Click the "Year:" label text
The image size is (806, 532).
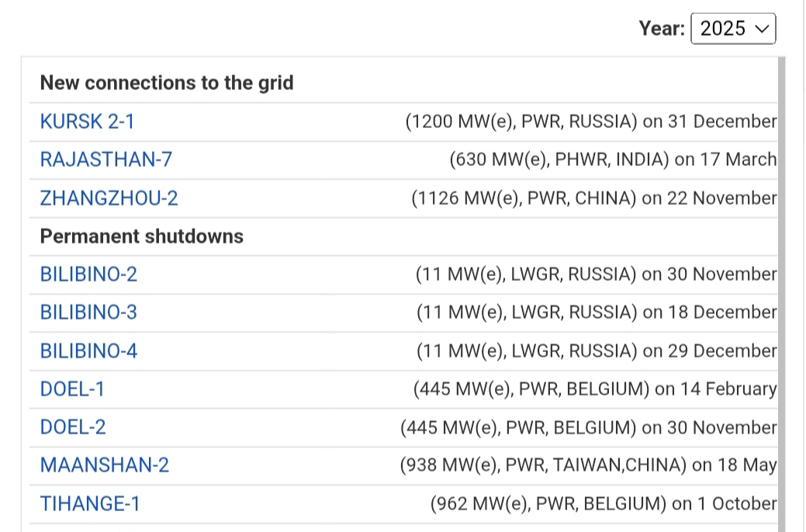point(662,29)
